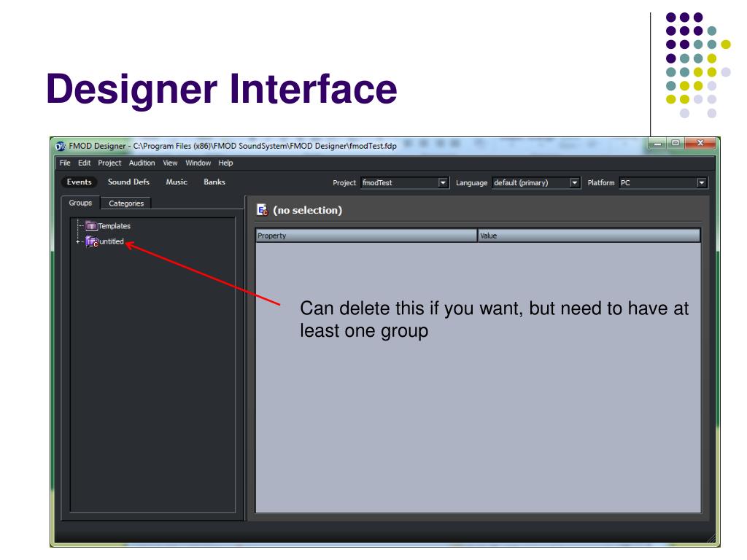Screen dimensions: 747x560
Task: Maximize the FMOD Designer window
Action: click(676, 143)
